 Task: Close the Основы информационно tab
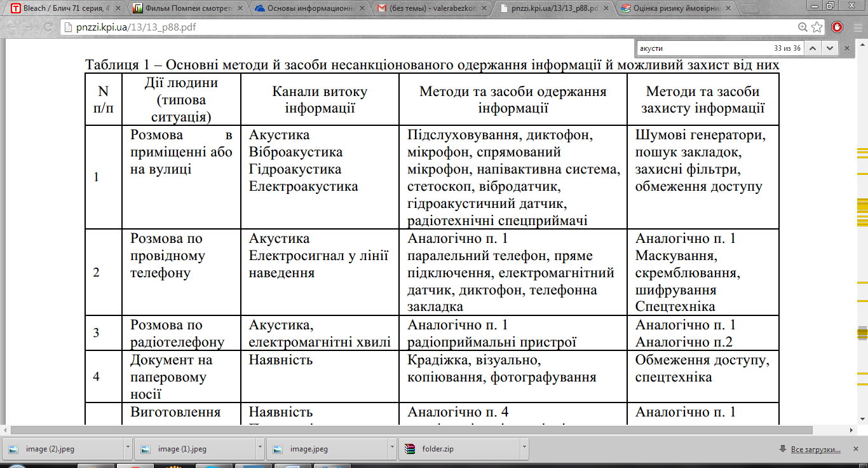pos(362,9)
